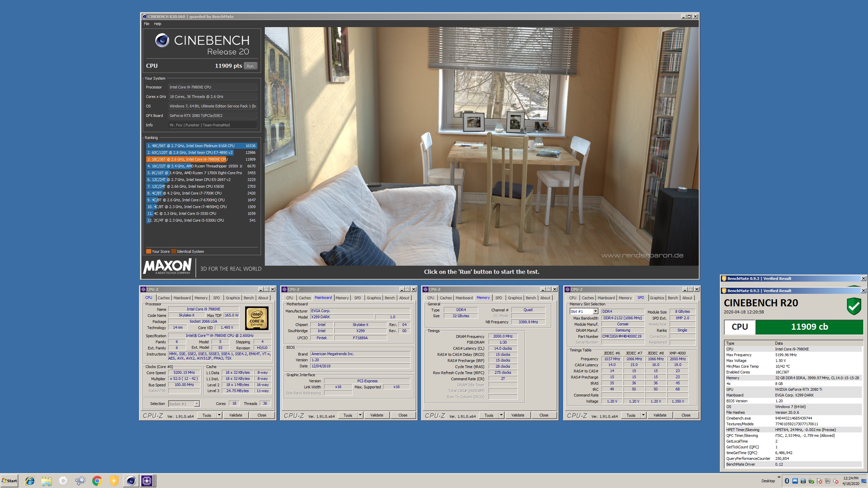Image resolution: width=868 pixels, height=488 pixels.
Task: Open the Bench tab in SPD CPU-Z window
Action: [x=673, y=298]
